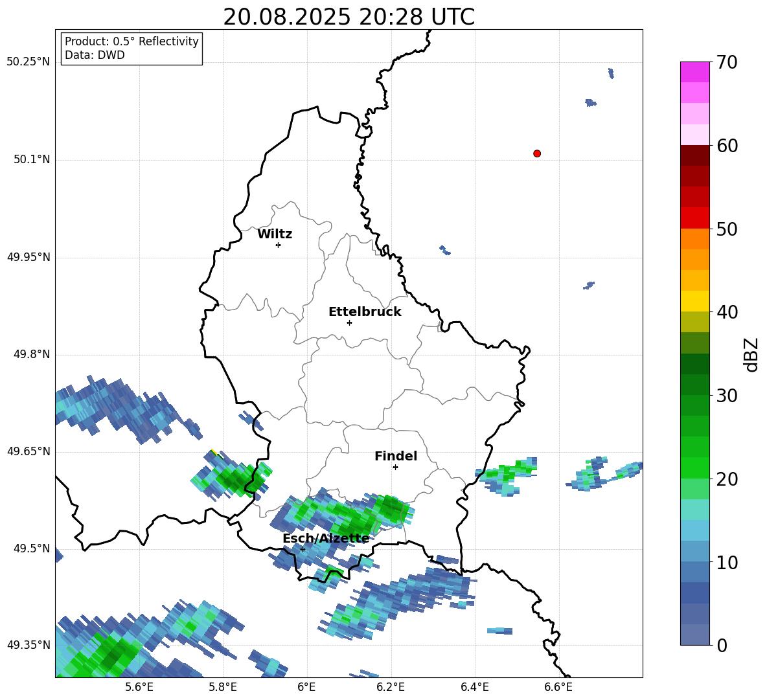Click the 49.8°N latitude label
Image resolution: width=767 pixels, height=700 pixels.
(x=32, y=354)
